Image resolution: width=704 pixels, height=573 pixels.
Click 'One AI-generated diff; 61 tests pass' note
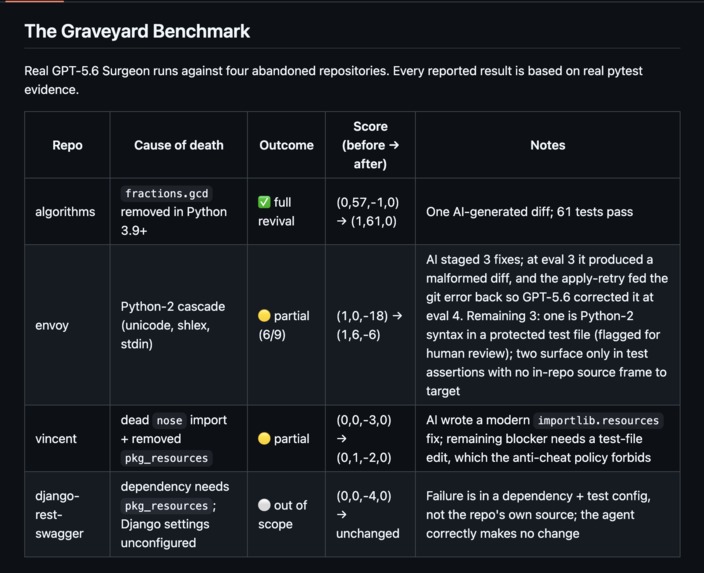529,212
